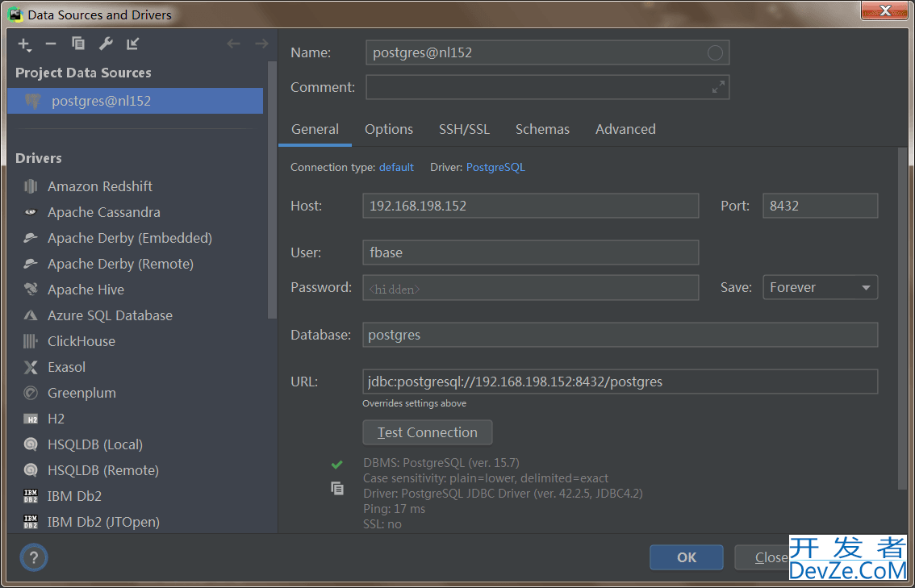Go forward with the right arrow icon
915x588 pixels.
click(x=261, y=44)
